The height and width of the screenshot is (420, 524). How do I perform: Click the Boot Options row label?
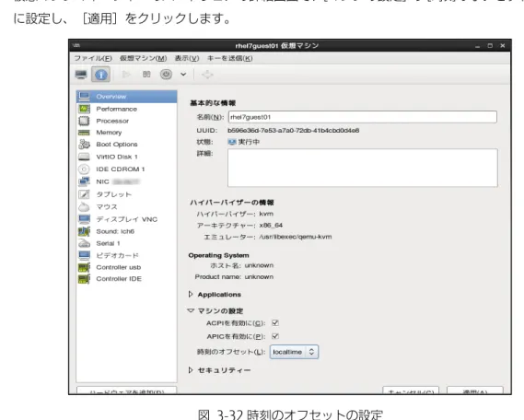pyautogui.click(x=117, y=145)
